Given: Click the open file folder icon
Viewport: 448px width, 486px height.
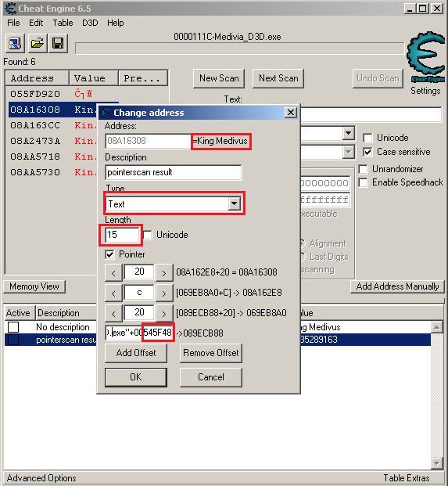Looking at the screenshot, I should pos(38,43).
